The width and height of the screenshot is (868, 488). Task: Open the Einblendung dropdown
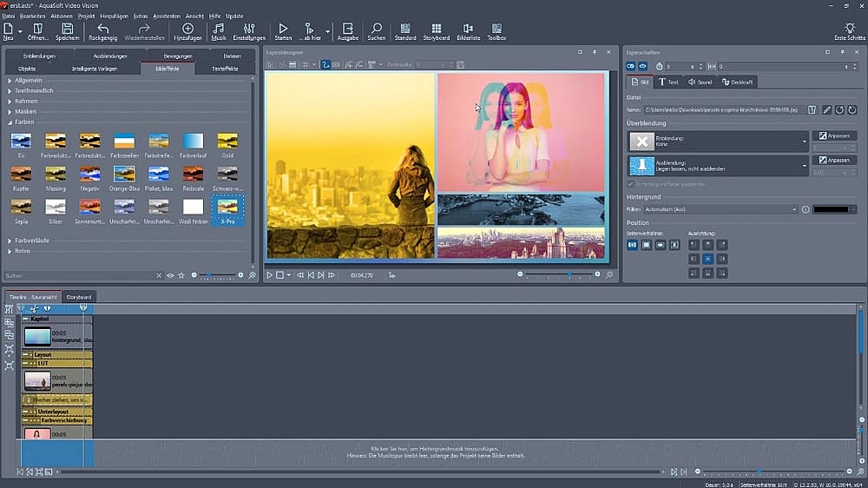(804, 142)
